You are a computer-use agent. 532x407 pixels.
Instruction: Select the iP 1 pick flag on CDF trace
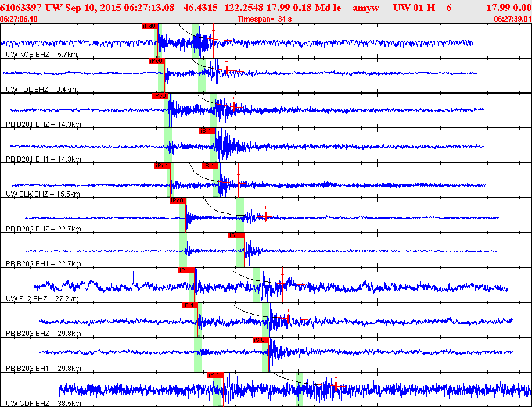pos(215,375)
